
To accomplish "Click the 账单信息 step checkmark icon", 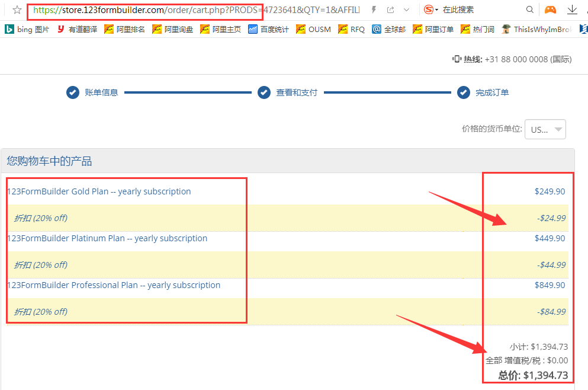I will 73,92.
